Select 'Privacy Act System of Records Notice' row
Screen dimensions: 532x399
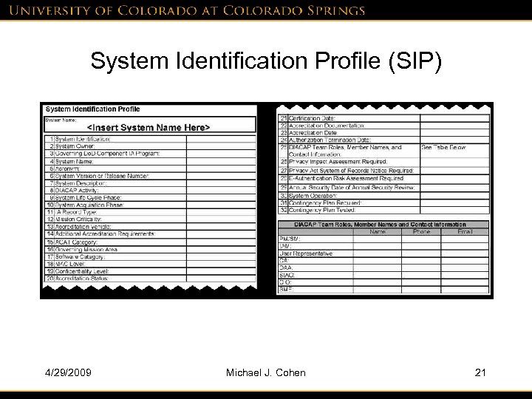[384, 171]
